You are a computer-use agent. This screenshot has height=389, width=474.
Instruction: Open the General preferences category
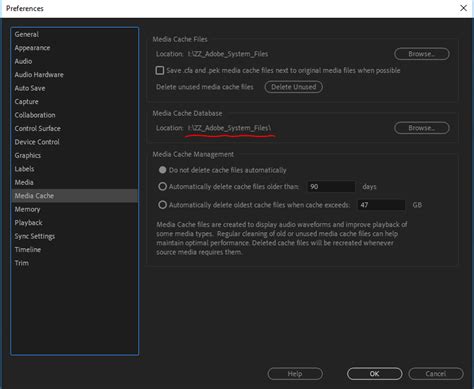(27, 34)
